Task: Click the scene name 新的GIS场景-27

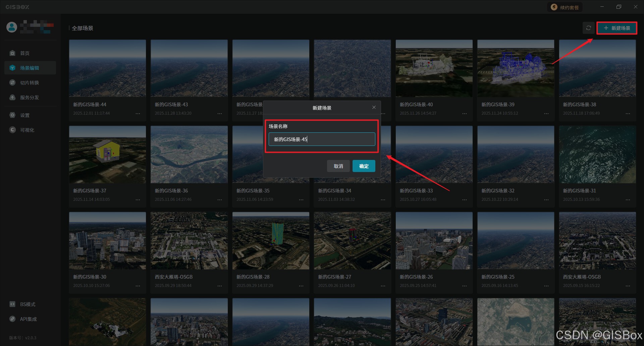Action: click(334, 277)
